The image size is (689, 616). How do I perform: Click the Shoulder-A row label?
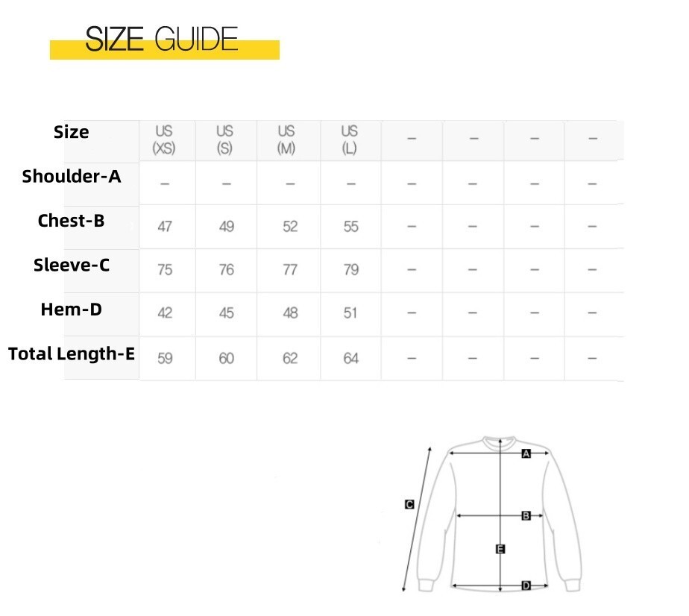tap(71, 176)
